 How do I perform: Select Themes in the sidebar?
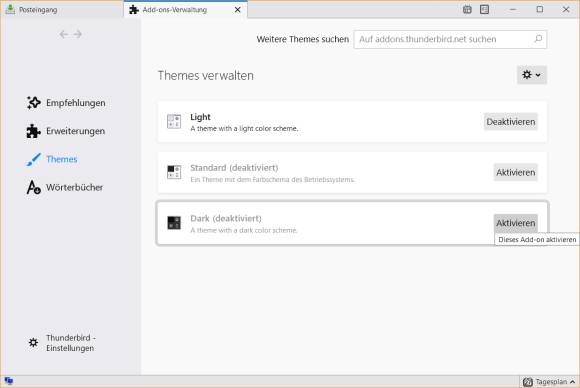(x=53, y=159)
